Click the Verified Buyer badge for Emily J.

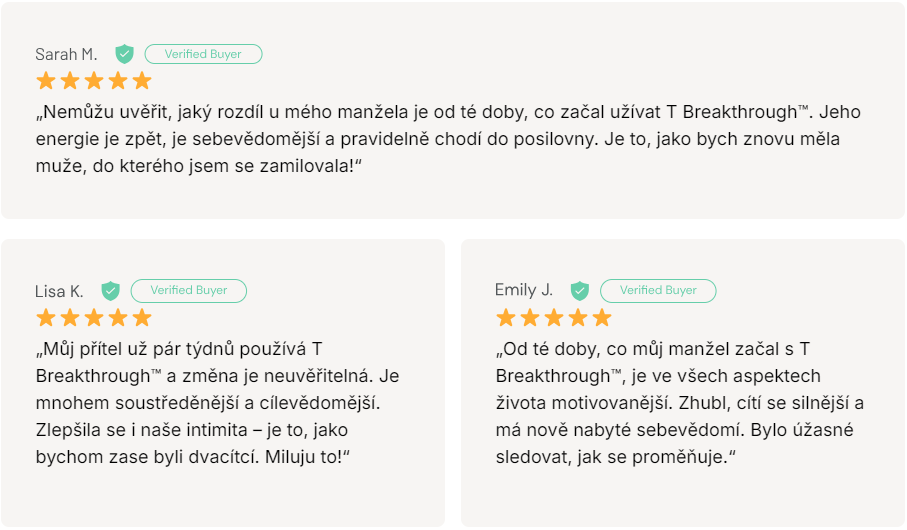[x=658, y=291]
